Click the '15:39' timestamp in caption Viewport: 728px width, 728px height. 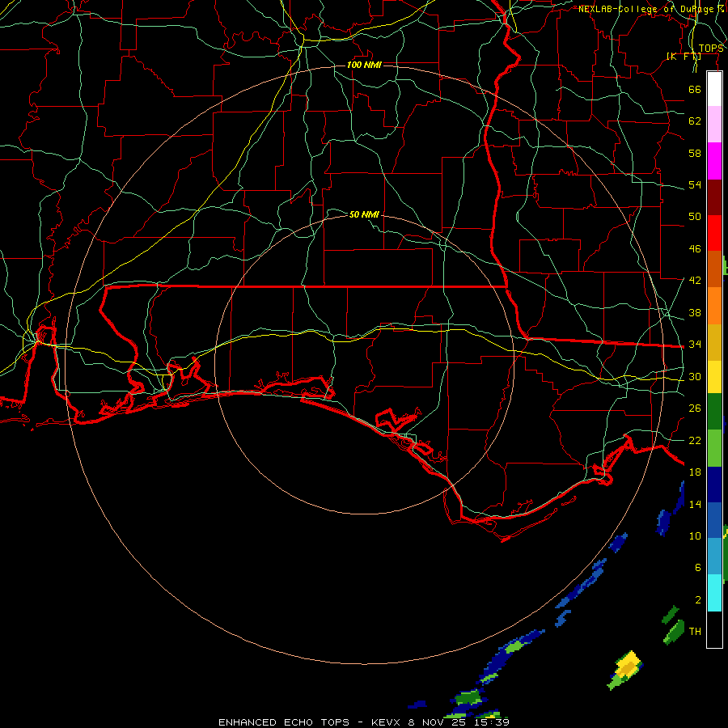pyautogui.click(x=491, y=722)
